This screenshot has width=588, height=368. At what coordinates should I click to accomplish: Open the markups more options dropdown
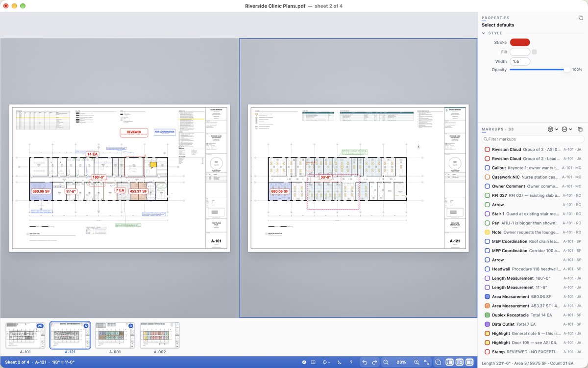(x=567, y=129)
